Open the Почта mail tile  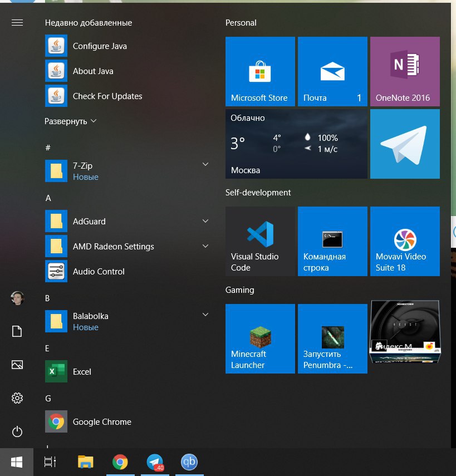pos(332,71)
